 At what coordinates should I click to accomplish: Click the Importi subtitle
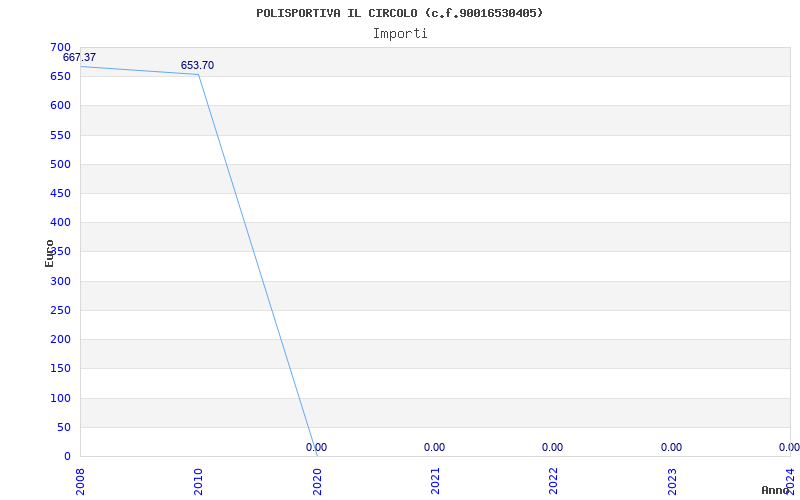click(x=400, y=34)
